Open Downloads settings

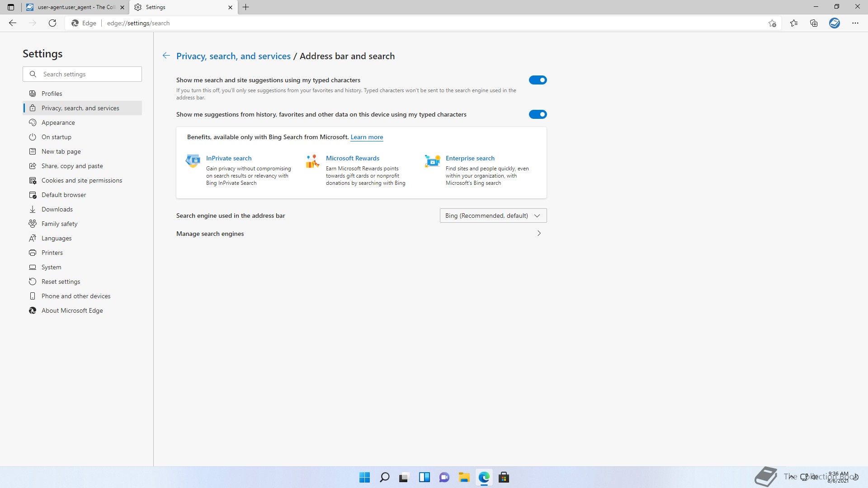point(82,209)
